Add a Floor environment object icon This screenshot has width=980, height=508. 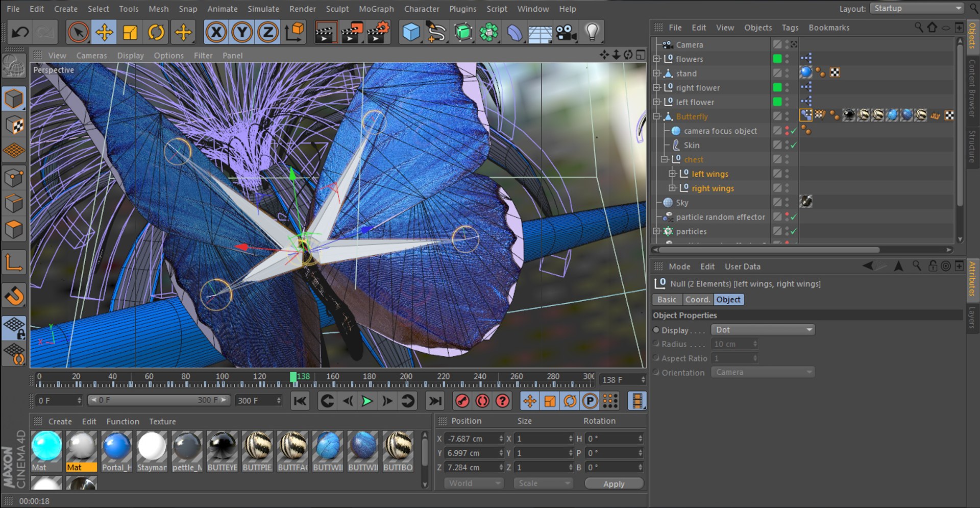point(540,33)
